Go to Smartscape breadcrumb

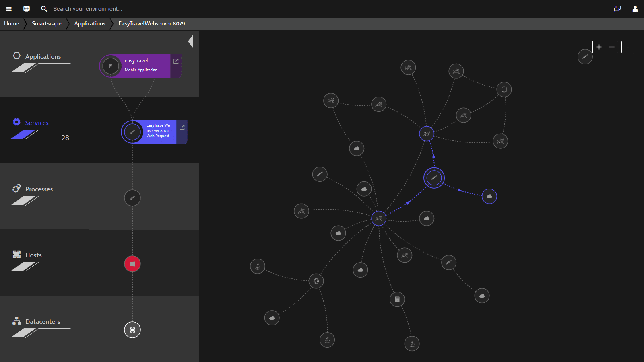[47, 24]
